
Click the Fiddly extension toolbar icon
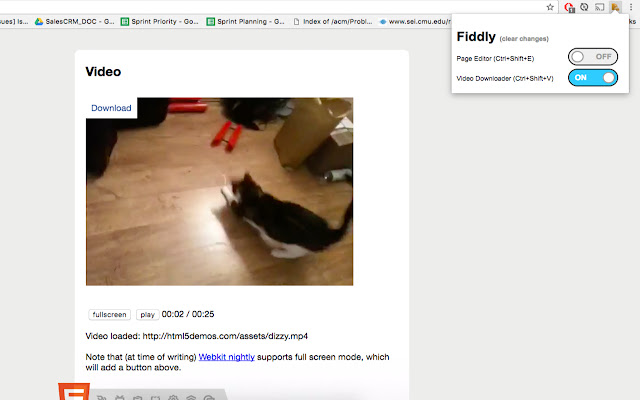click(615, 7)
